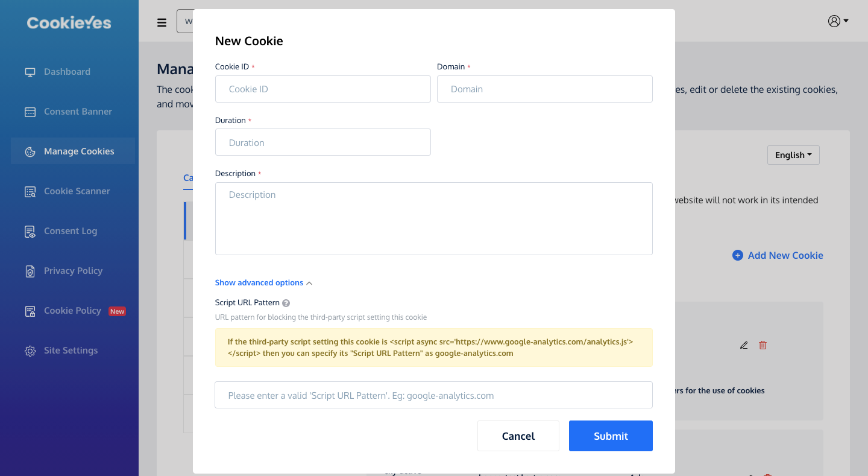The width and height of the screenshot is (868, 476).
Task: Click the Privacy Policy shield icon
Action: coord(30,271)
